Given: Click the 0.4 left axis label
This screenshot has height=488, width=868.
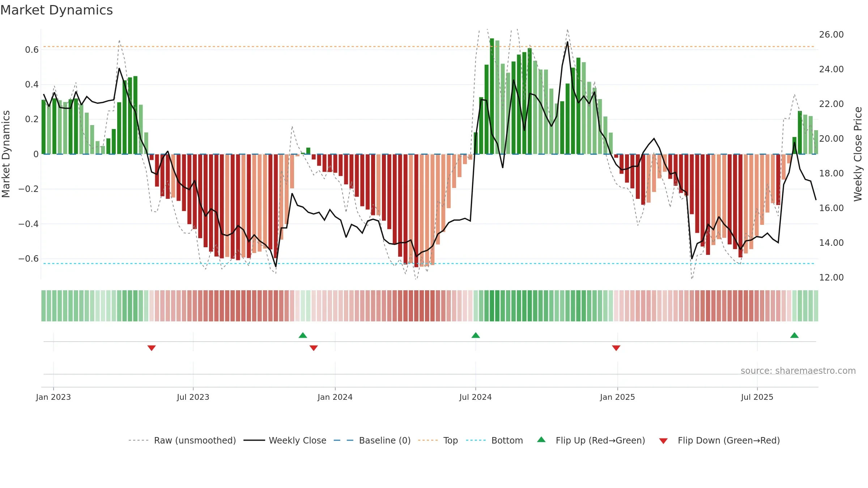Looking at the screenshot, I should pyautogui.click(x=32, y=85).
